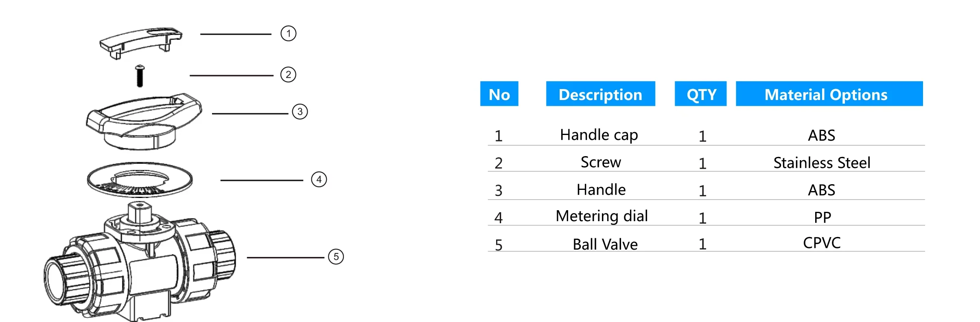This screenshot has width=980, height=322.
Task: Click the "Handle cap" description text
Action: point(599,135)
